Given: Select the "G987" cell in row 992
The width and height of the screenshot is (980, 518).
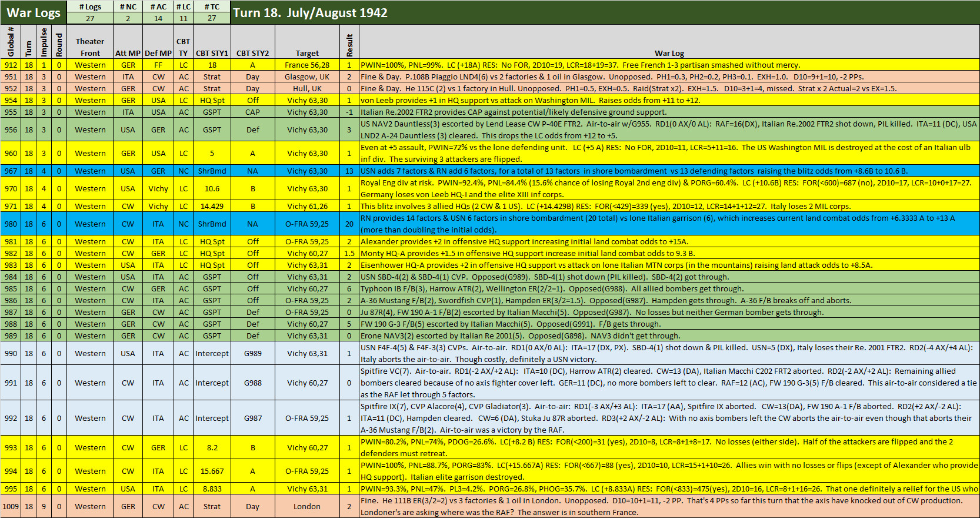Looking at the screenshot, I should pos(252,418).
